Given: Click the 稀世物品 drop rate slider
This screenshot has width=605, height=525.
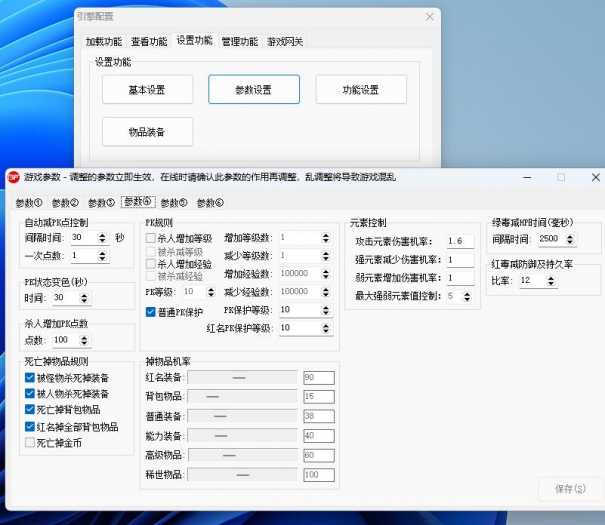Looking at the screenshot, I should [x=241, y=475].
